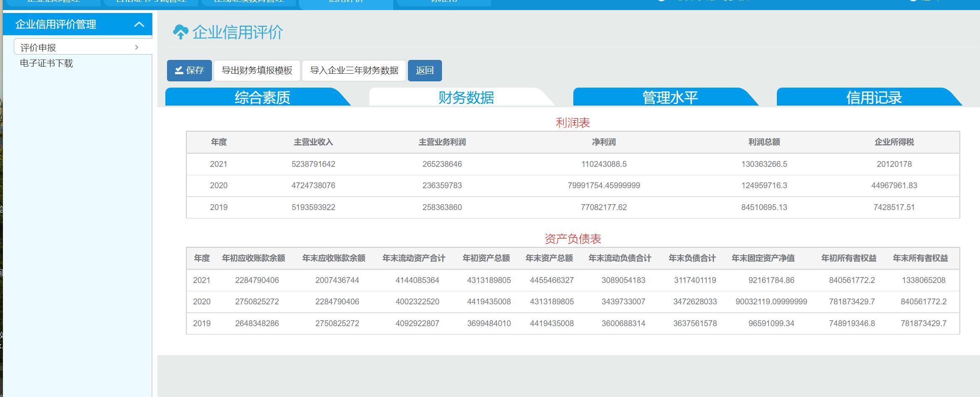Select the 2021 净利润 value 110243088.5
The height and width of the screenshot is (397, 980).
(604, 164)
